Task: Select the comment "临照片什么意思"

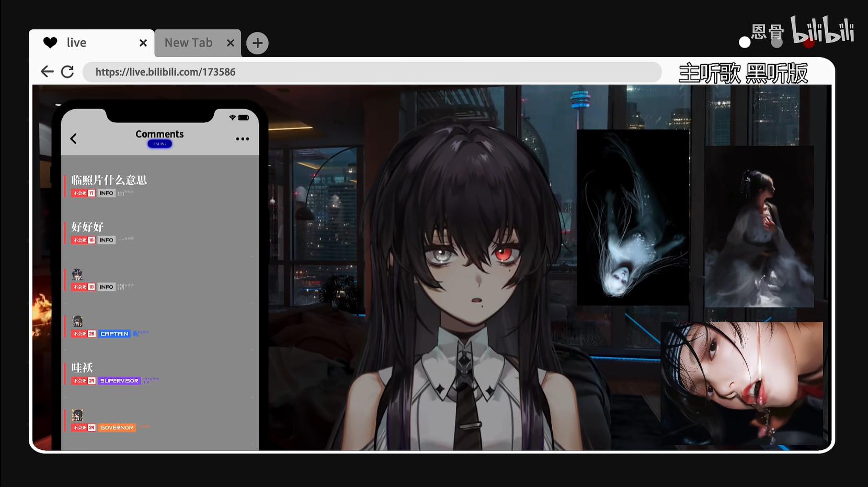Action: click(x=109, y=180)
